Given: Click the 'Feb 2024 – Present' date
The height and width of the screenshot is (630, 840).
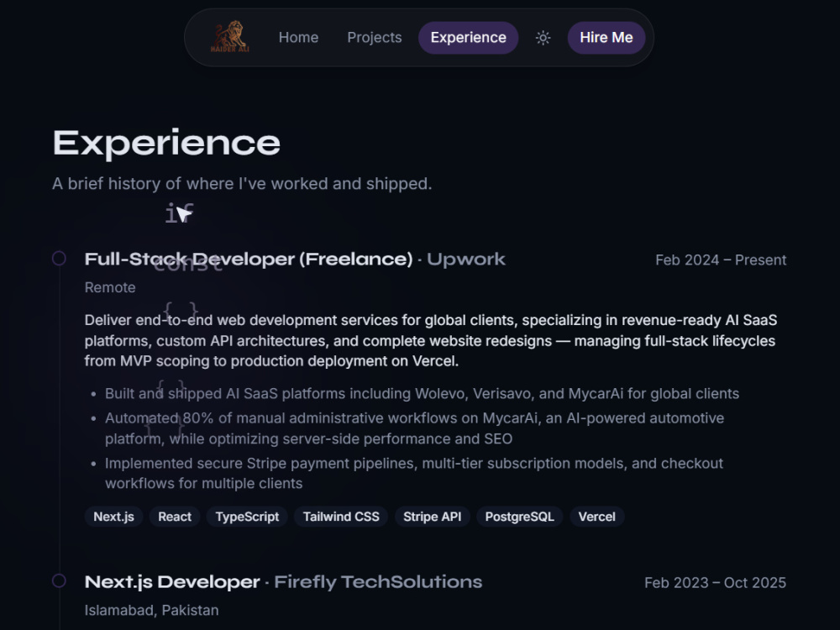Looking at the screenshot, I should click(721, 260).
